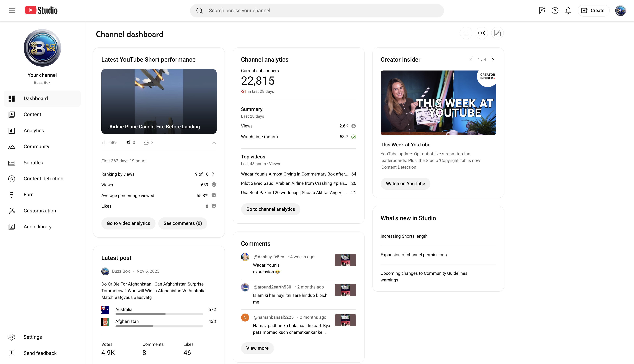
Task: Click the Go live broadcast icon
Action: pyautogui.click(x=482, y=33)
